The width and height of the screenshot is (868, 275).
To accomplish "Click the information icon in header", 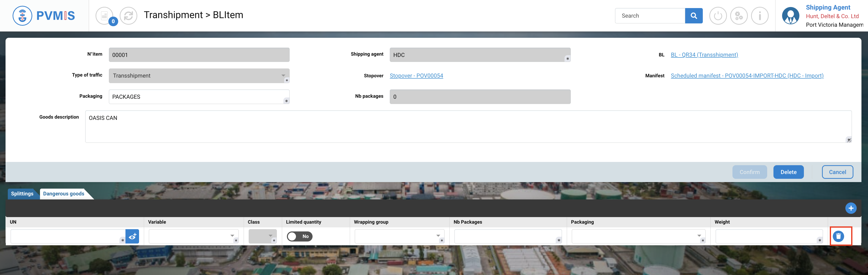I will tap(759, 16).
